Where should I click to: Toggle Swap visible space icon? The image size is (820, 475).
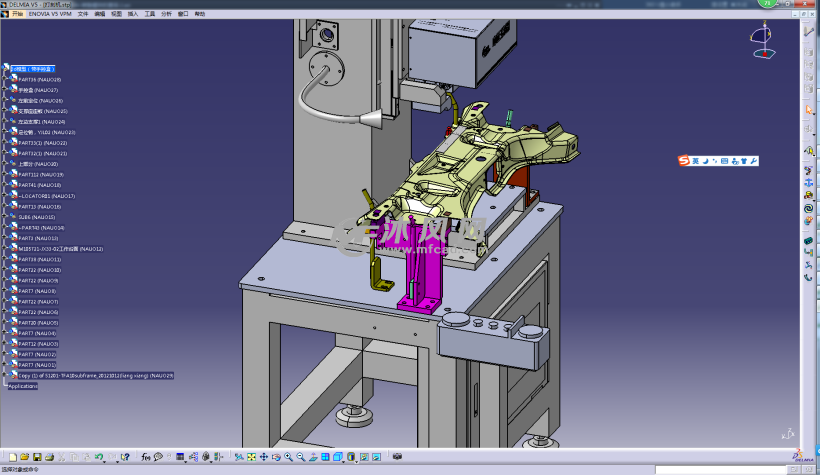[375, 457]
